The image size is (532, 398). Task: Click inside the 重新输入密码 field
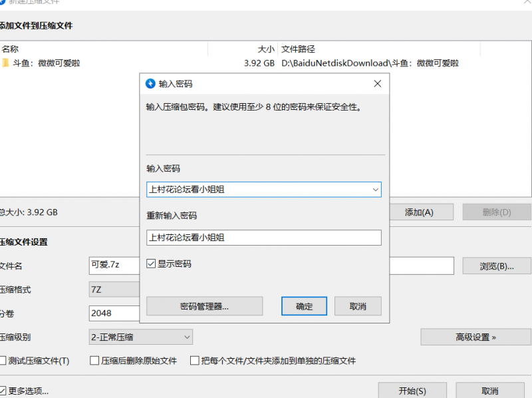[x=264, y=238]
